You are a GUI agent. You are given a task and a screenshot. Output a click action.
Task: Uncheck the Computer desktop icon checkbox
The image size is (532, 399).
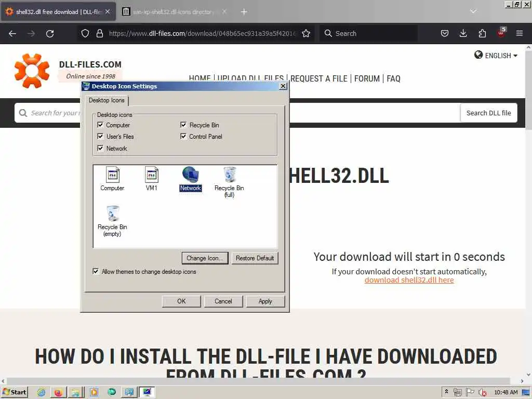coord(100,125)
